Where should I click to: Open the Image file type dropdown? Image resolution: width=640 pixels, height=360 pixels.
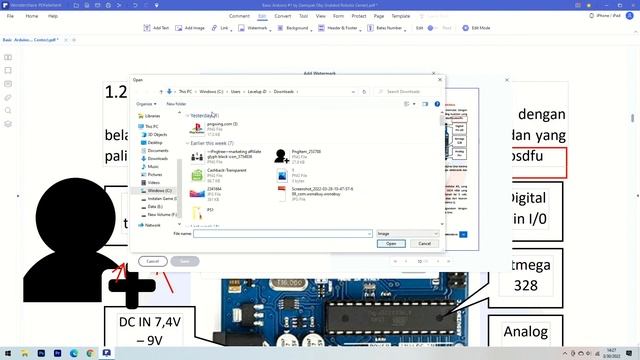coord(407,234)
